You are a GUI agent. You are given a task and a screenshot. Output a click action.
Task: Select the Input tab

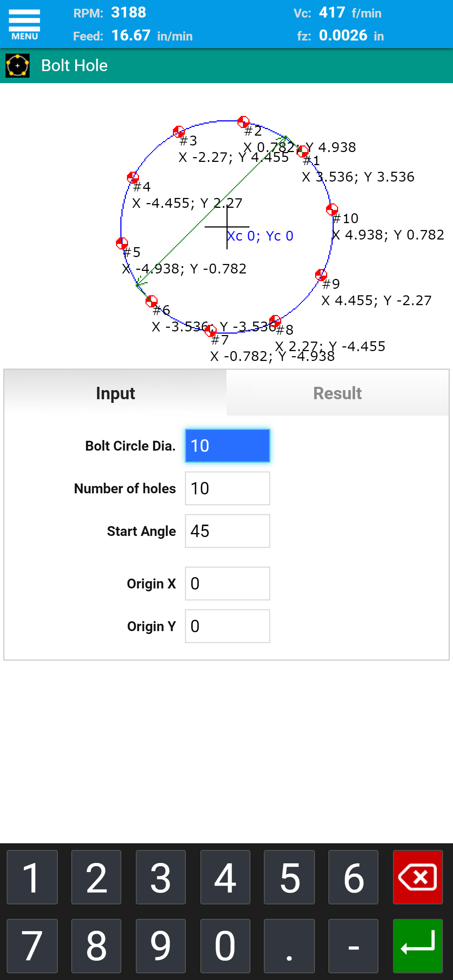(x=115, y=393)
